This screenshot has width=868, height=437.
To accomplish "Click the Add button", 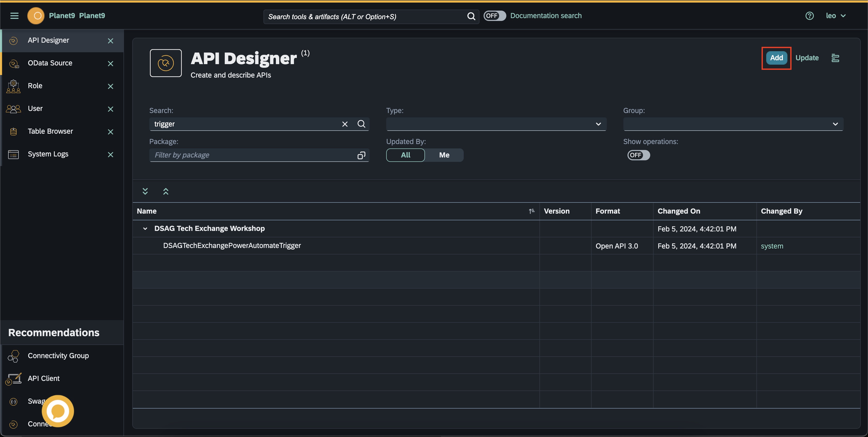I will tap(776, 58).
